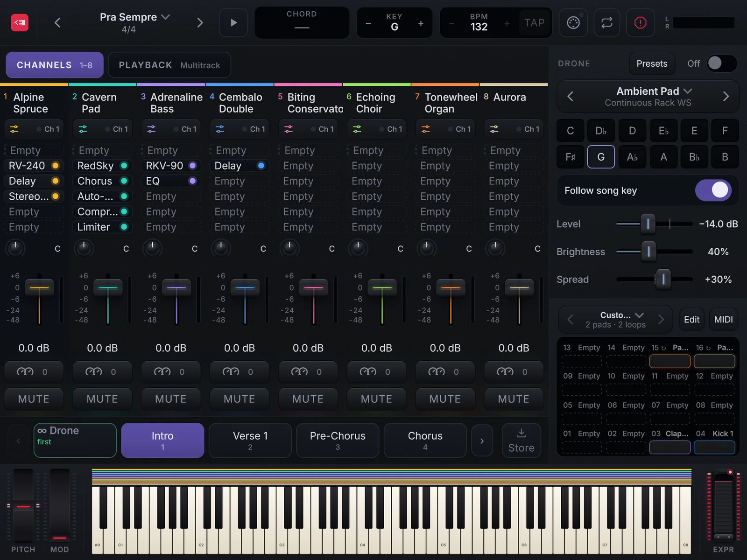Click the red panic alert icon
Screen dimensions: 747x560
640,22
